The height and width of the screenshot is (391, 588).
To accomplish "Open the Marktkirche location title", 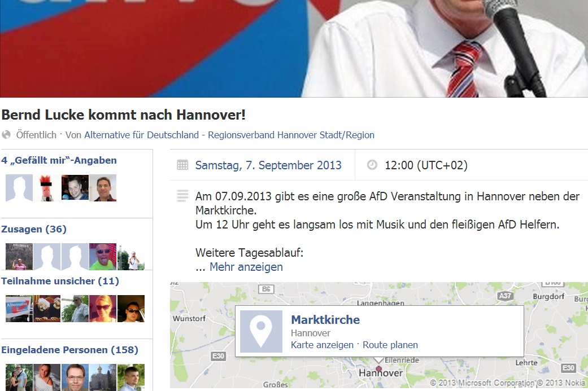I will coord(325,320).
